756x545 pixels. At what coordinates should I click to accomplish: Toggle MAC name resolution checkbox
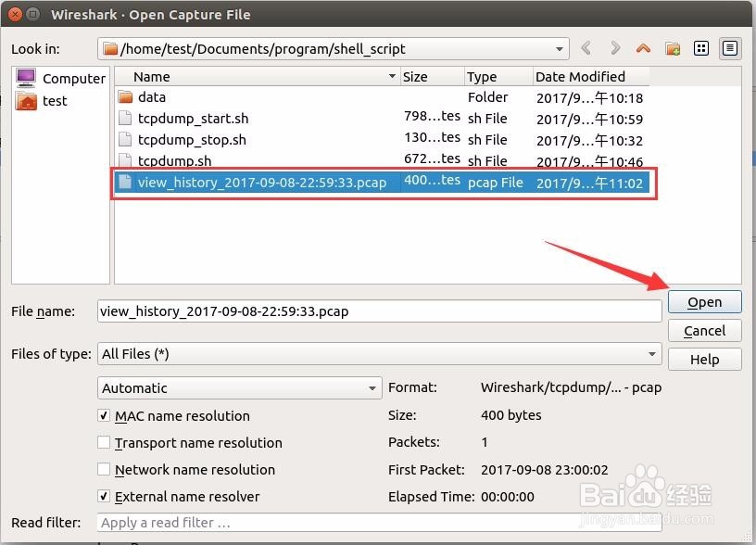[103, 415]
